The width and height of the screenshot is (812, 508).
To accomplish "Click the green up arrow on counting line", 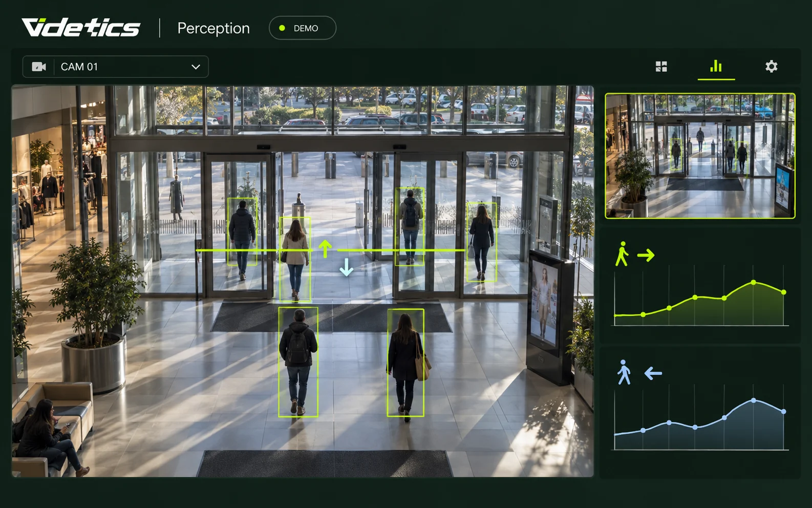I will pos(325,249).
